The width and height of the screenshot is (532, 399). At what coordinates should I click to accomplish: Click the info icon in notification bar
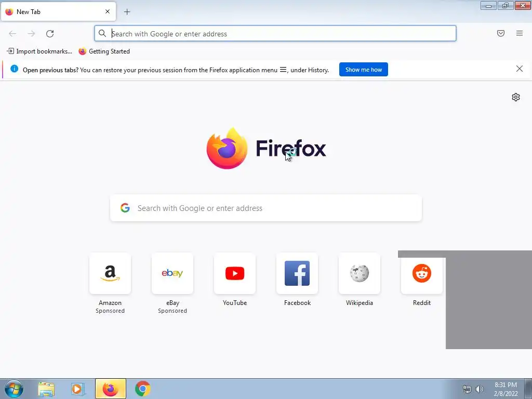14,69
